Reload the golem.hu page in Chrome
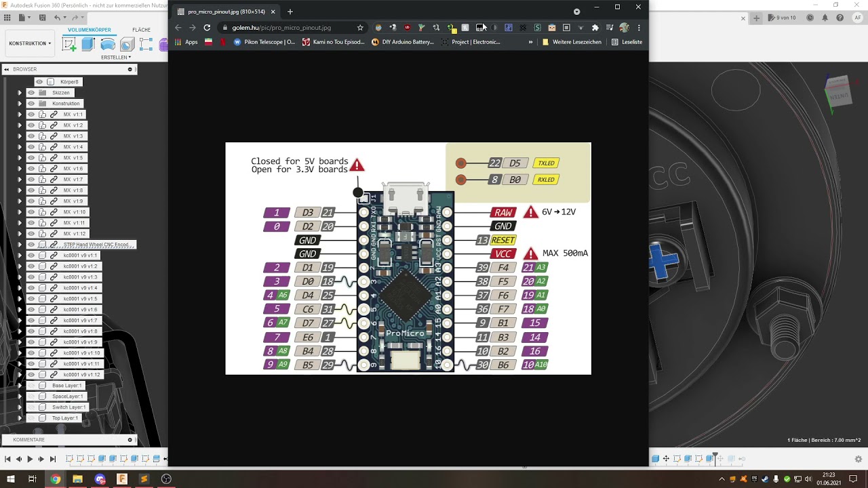868x488 pixels. (x=207, y=28)
